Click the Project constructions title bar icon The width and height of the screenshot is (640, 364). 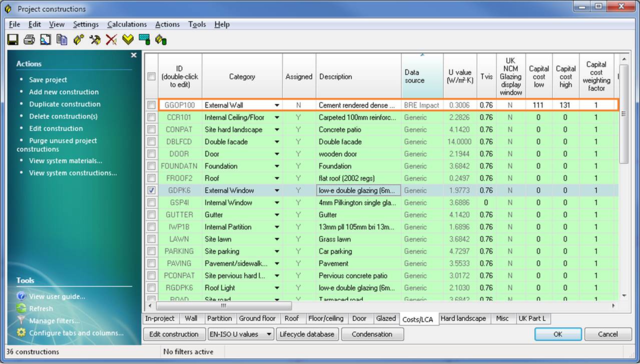tap(8, 9)
